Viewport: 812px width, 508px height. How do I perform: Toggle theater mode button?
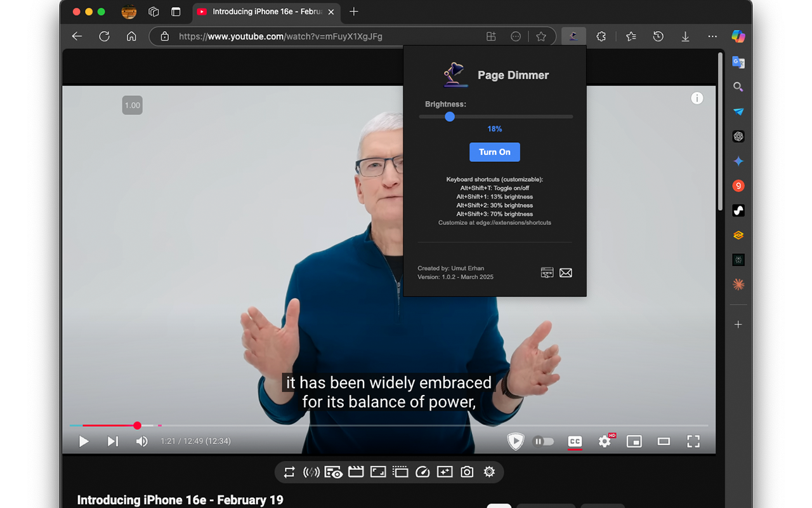tap(664, 441)
